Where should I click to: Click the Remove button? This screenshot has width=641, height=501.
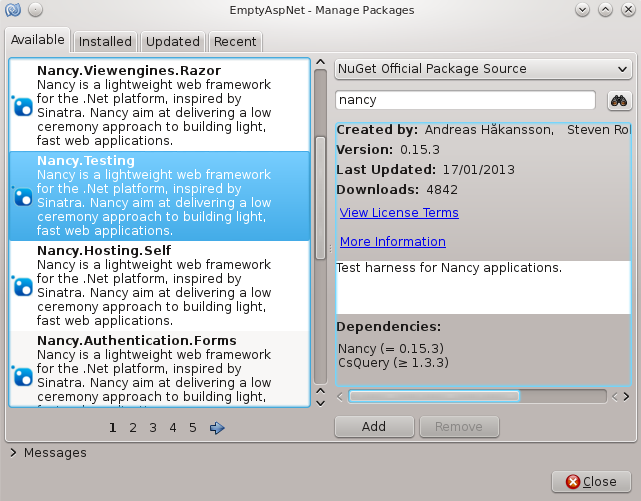(x=459, y=427)
